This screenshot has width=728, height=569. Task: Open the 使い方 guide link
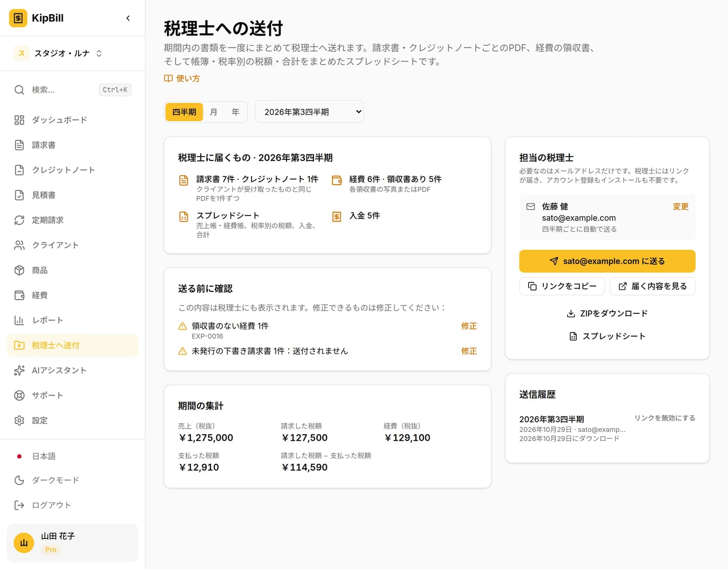182,79
